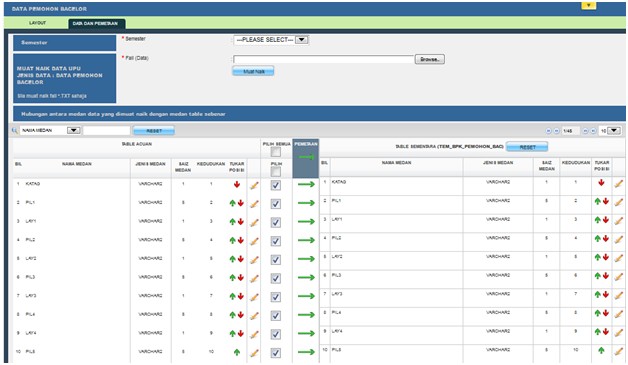Uncheck the Pilih checkbox for LAY2 row
Viewport: 628px width, 365px height.
(x=276, y=260)
